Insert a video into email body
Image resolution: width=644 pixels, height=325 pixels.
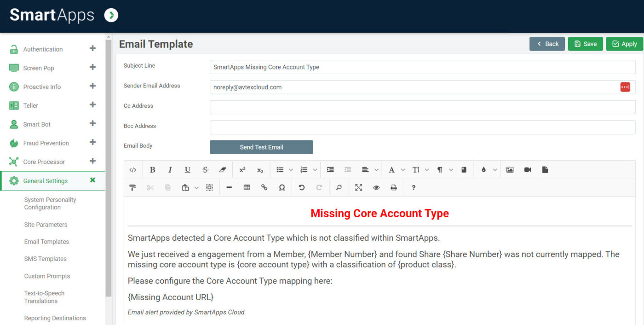[x=528, y=170]
